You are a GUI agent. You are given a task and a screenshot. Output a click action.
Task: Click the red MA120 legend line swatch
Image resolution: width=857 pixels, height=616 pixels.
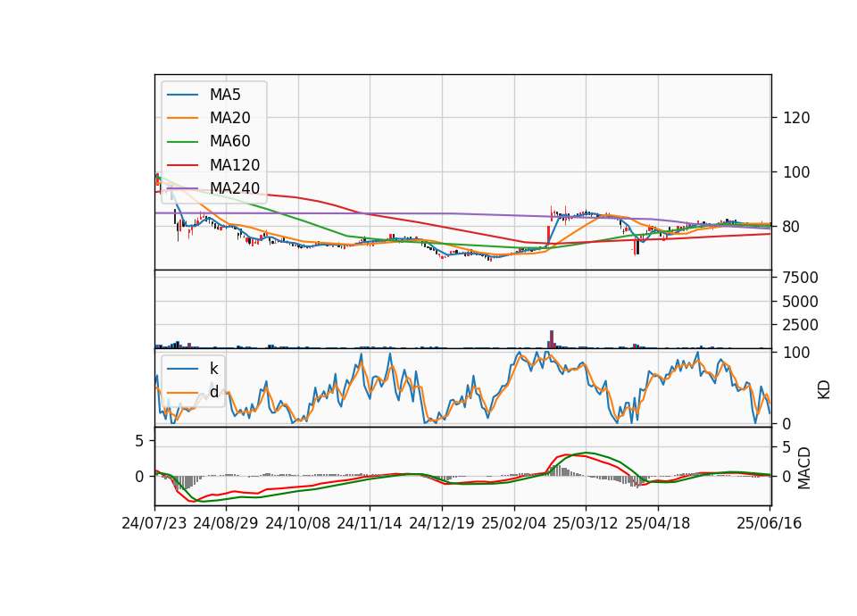182,165
